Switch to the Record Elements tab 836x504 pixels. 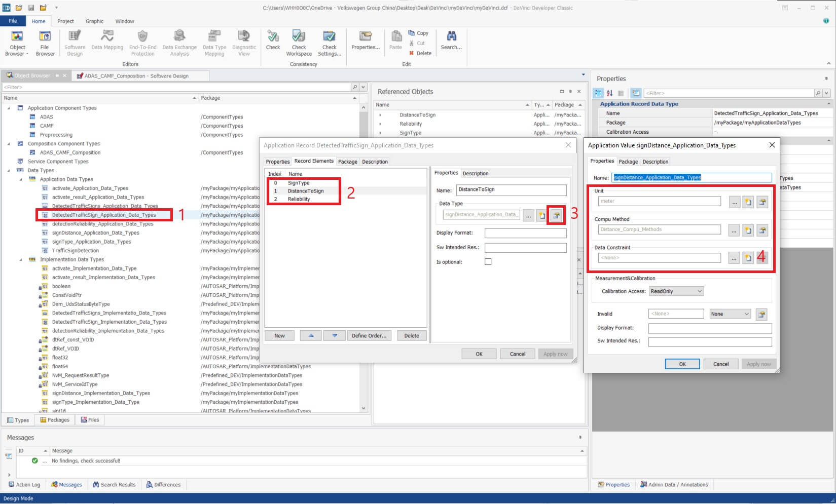[314, 161]
